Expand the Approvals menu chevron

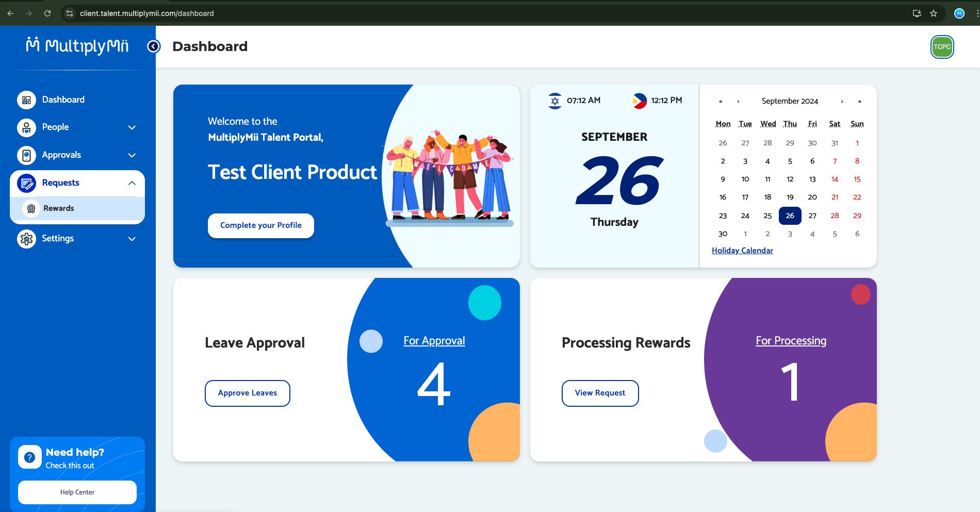click(132, 155)
